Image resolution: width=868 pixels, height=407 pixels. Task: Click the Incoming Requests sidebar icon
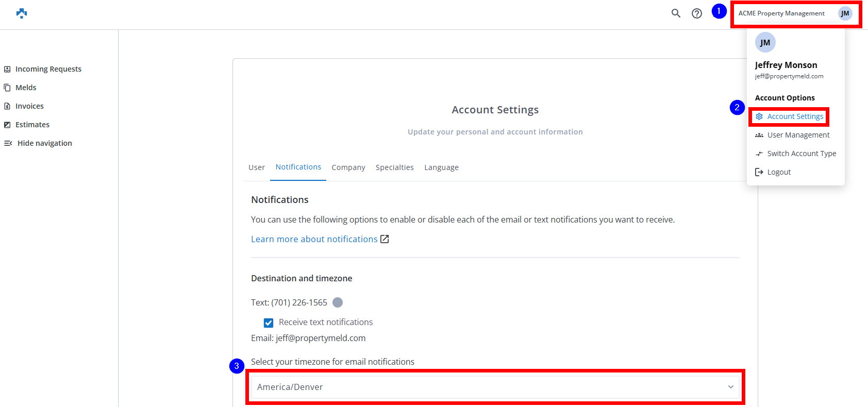click(x=7, y=69)
